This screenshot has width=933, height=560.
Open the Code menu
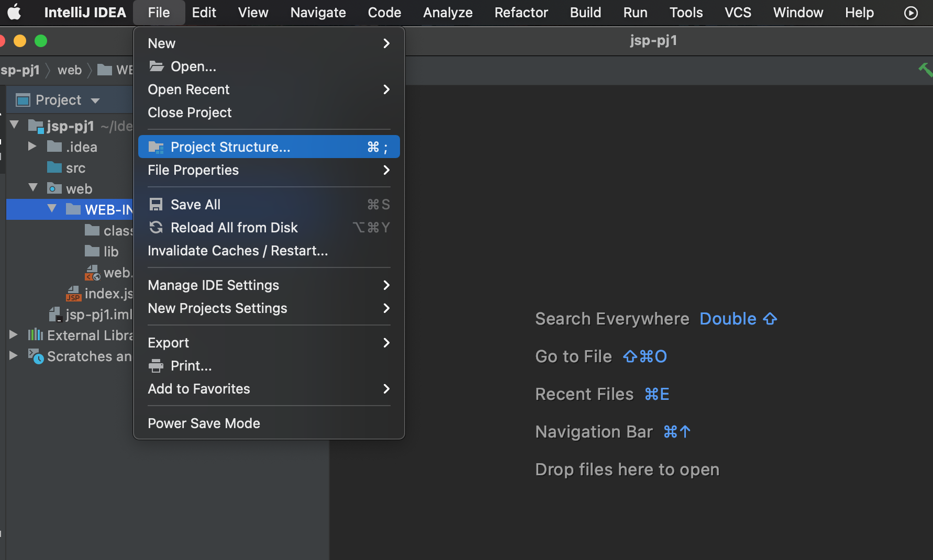384,13
